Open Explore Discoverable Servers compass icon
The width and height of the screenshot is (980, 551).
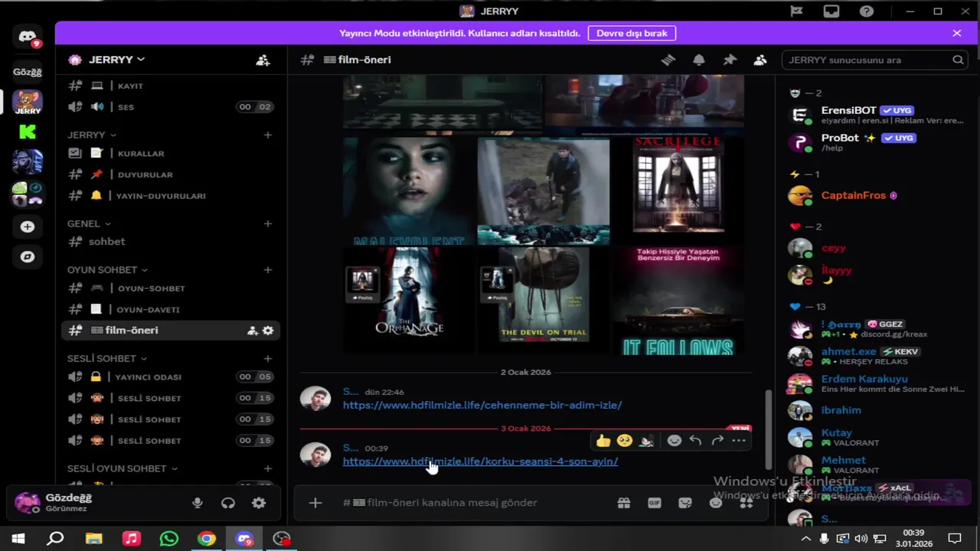pos(28,257)
